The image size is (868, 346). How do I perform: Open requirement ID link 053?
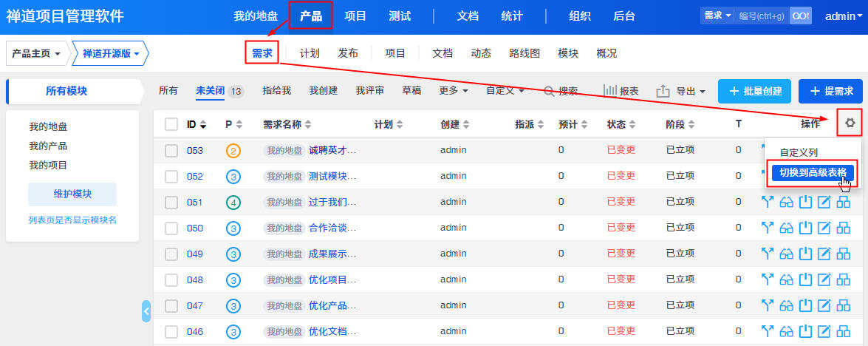(195, 151)
